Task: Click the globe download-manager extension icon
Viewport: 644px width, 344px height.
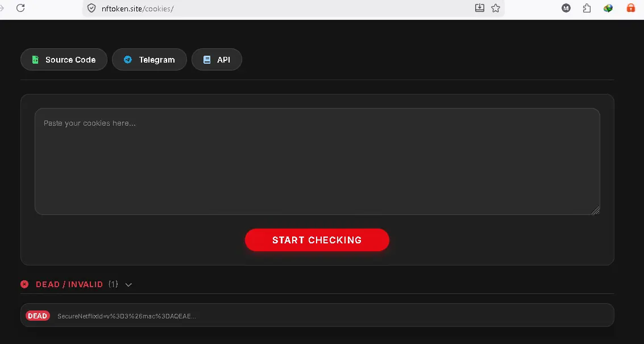Action: click(608, 8)
